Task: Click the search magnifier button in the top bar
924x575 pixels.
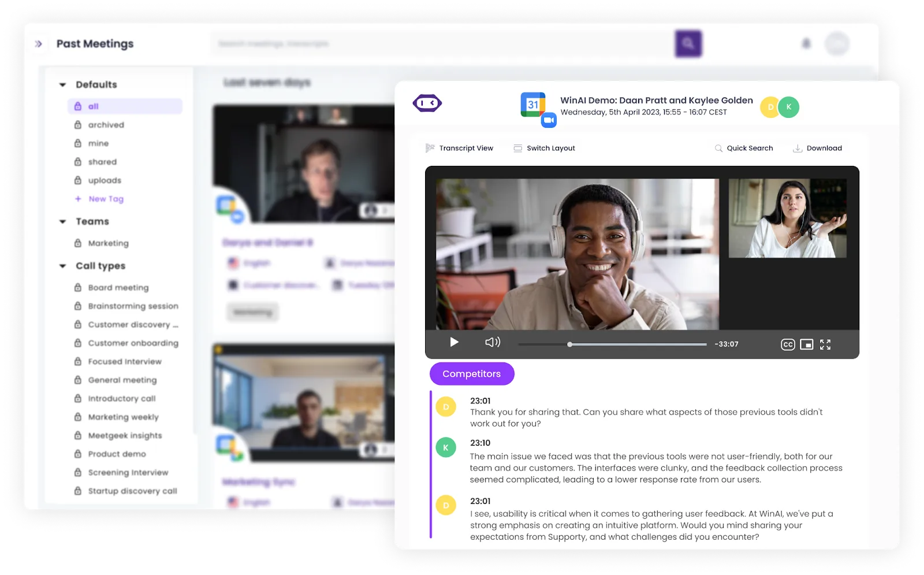Action: pyautogui.click(x=688, y=43)
